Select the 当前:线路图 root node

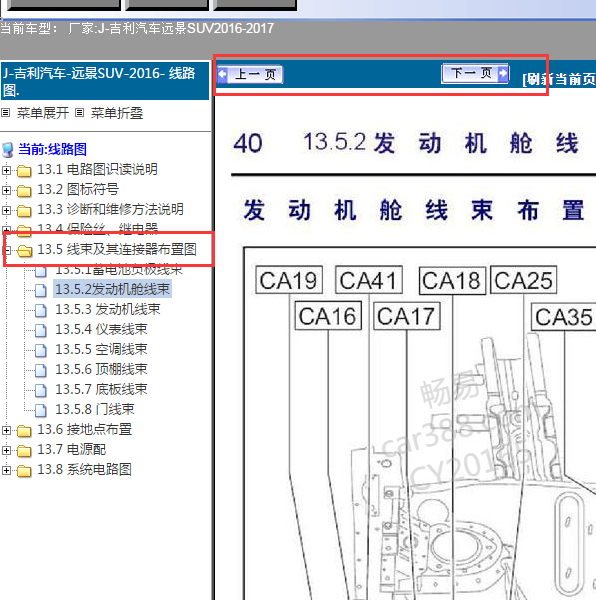pyautogui.click(x=52, y=149)
